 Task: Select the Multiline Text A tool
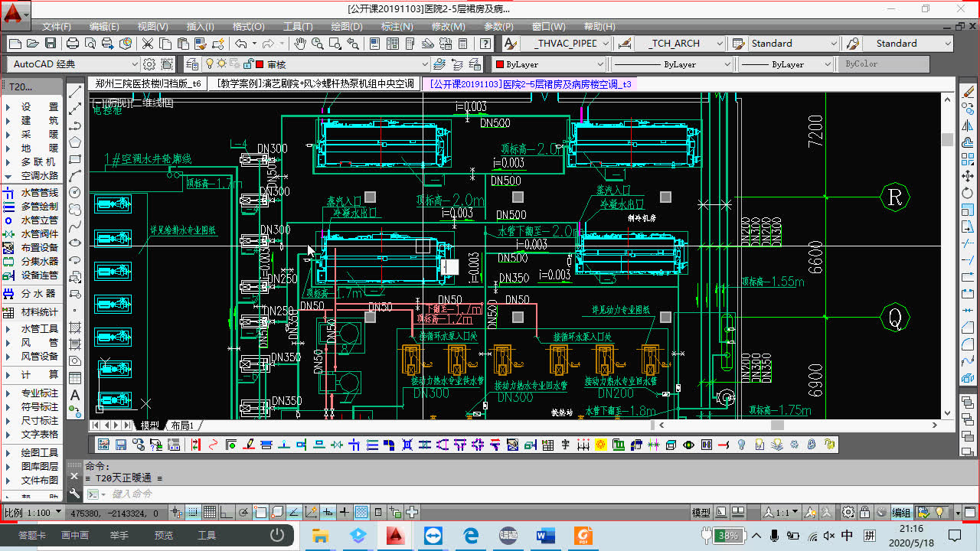click(75, 395)
